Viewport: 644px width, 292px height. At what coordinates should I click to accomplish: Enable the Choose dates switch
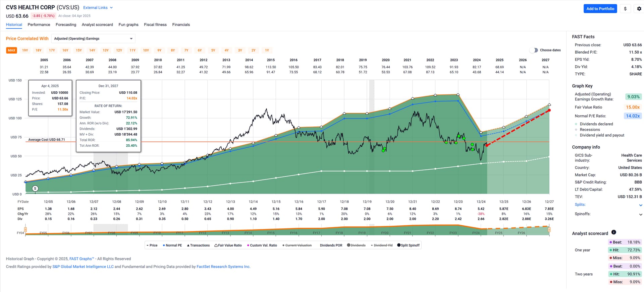point(533,50)
